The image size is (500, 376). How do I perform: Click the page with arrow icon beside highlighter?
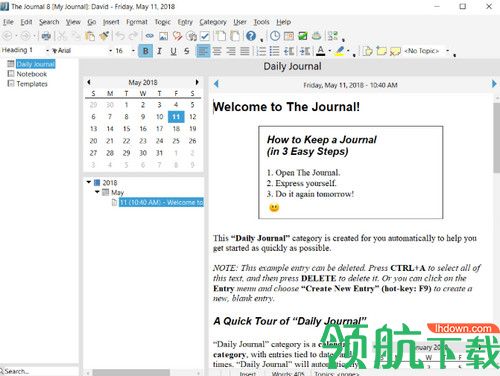pyautogui.click(x=368, y=51)
